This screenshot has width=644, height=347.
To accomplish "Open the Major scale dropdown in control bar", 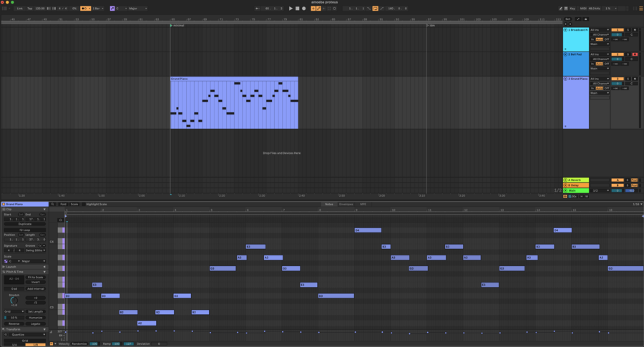I will click(x=137, y=9).
